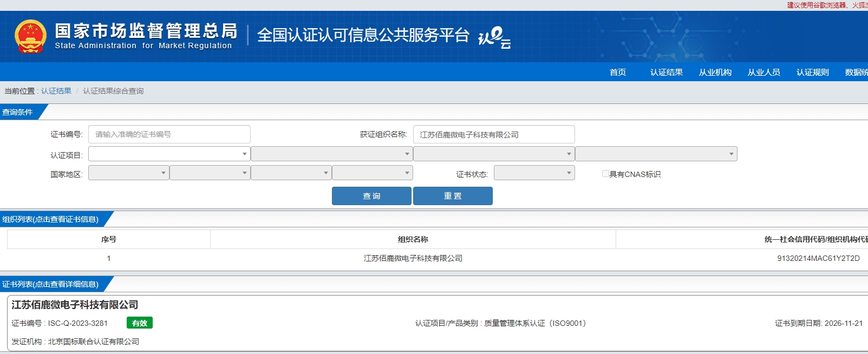Click the 全国认证认可信息公共服务平台 title

363,35
